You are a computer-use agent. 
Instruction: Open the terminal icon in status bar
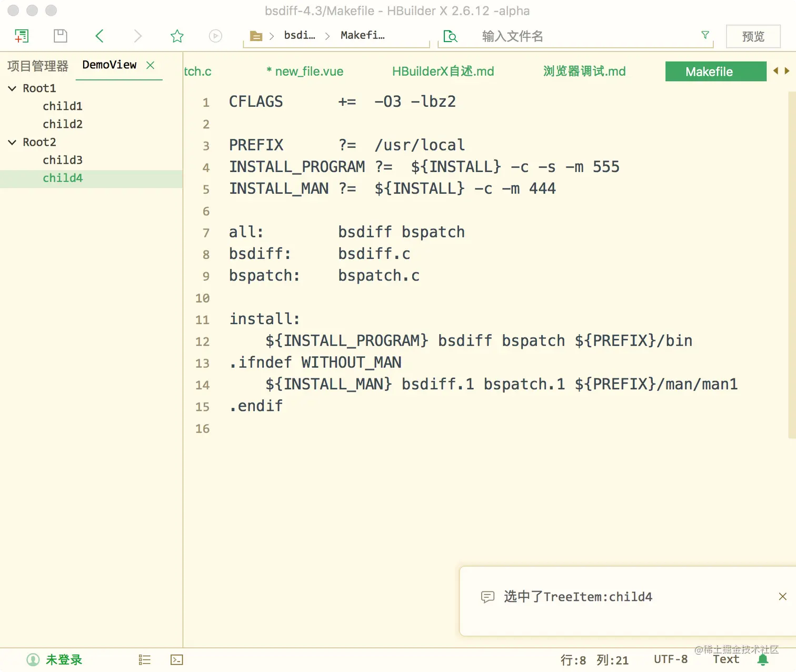click(177, 659)
